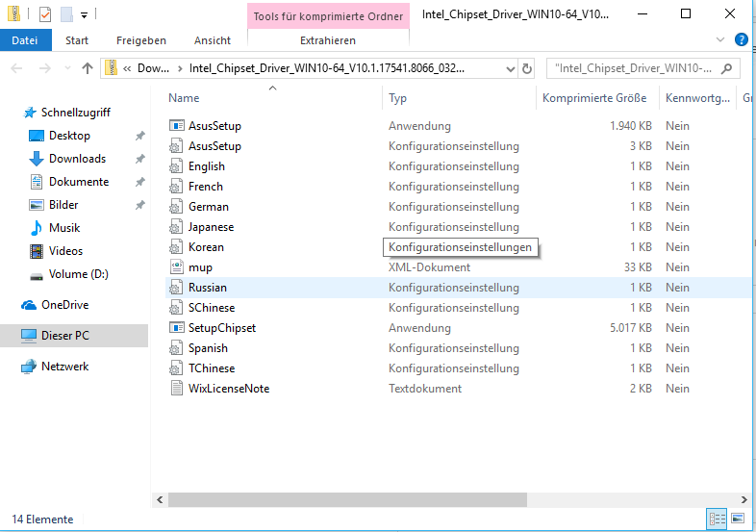Click the Volume (D:) drive icon
This screenshot has width=756, height=532.
click(37, 277)
